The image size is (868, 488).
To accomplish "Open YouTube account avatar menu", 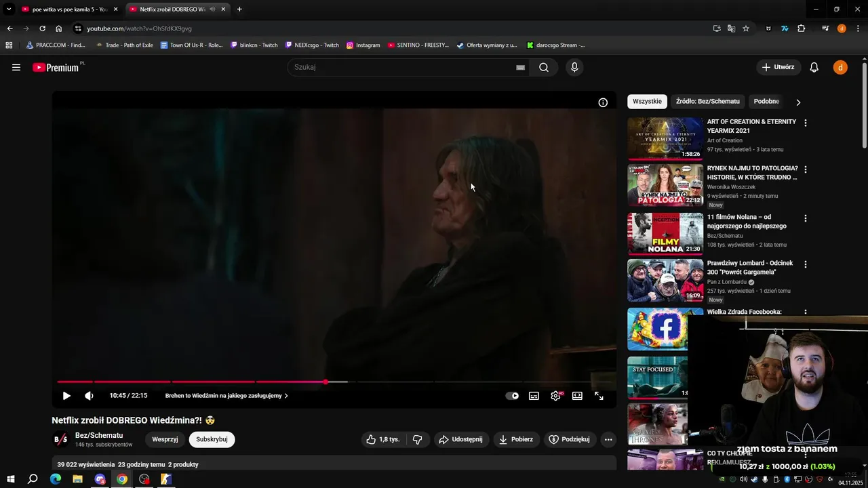I will [840, 67].
